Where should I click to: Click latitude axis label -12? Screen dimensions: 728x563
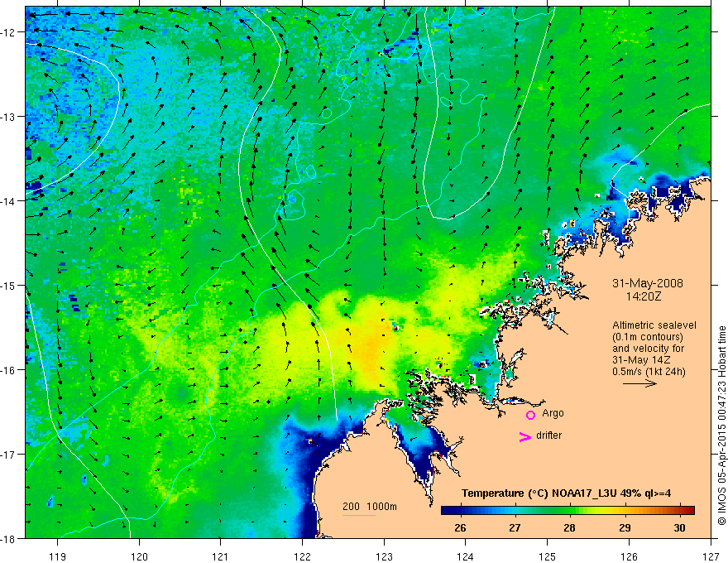(x=9, y=32)
